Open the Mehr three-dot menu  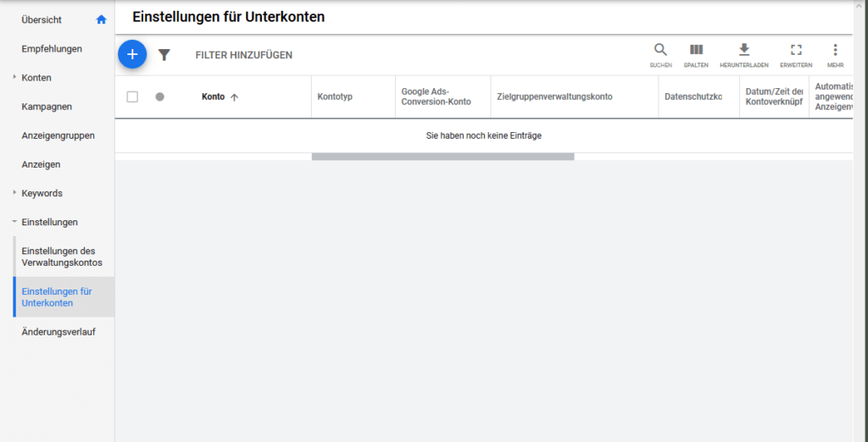coord(835,51)
